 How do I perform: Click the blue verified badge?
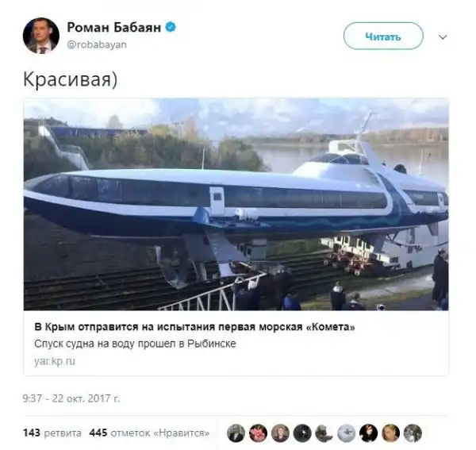click(171, 27)
